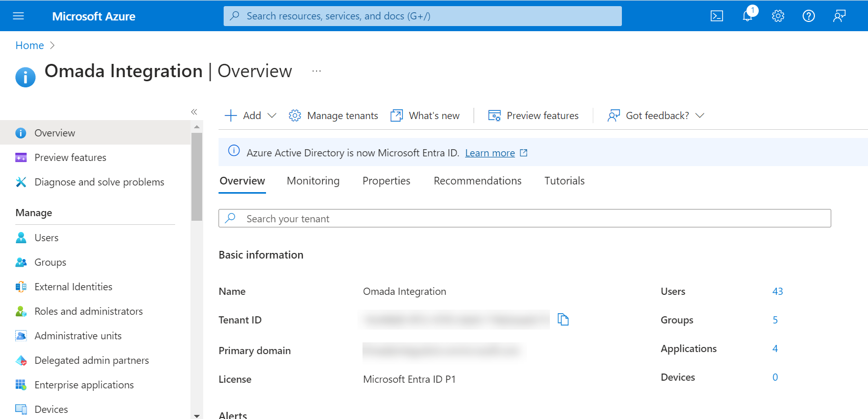Image resolution: width=868 pixels, height=419 pixels.
Task: Select Overview in the sidebar
Action: coord(95,133)
